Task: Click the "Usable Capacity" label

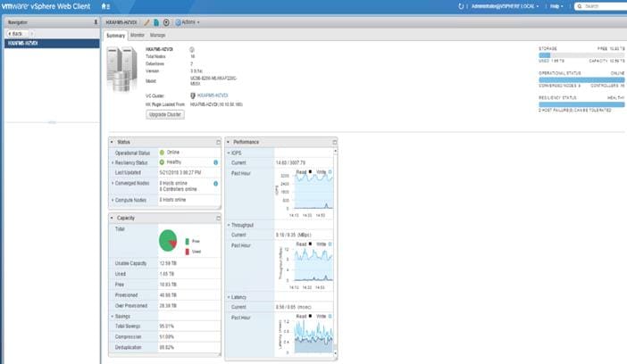Action: tap(130, 264)
